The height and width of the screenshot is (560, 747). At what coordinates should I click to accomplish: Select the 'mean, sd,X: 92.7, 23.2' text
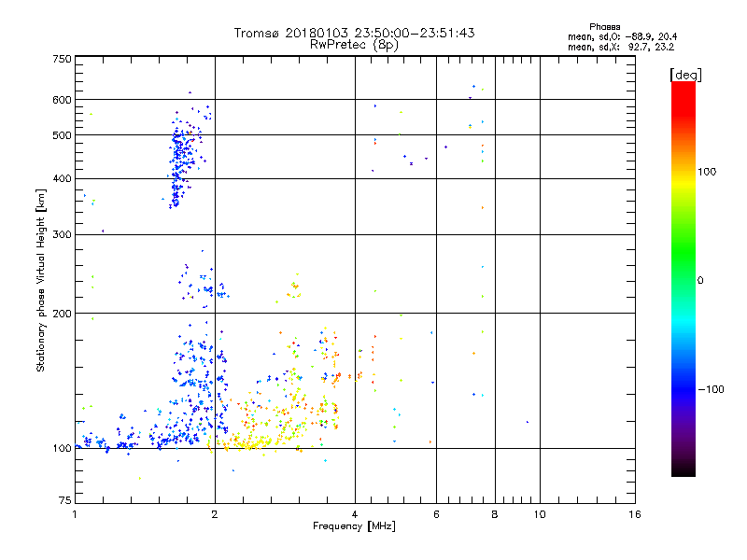click(x=621, y=47)
